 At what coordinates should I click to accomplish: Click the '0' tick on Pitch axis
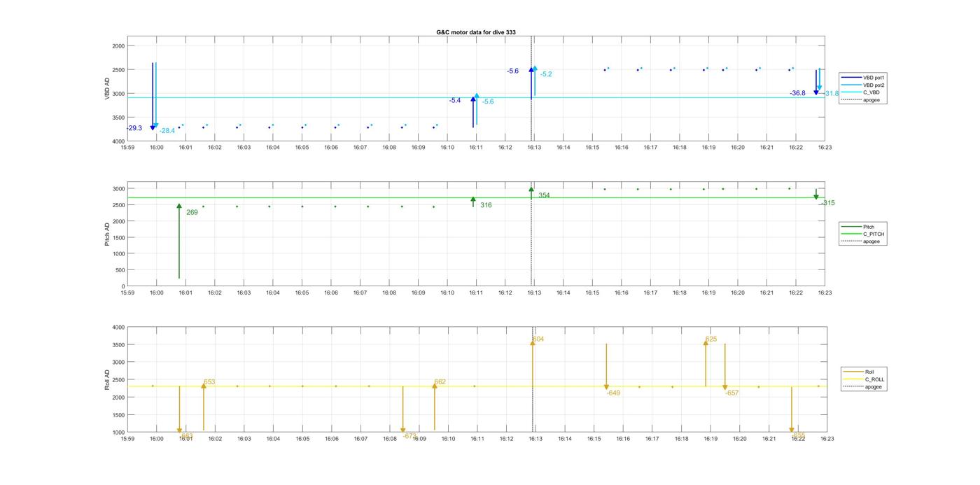click(x=123, y=286)
